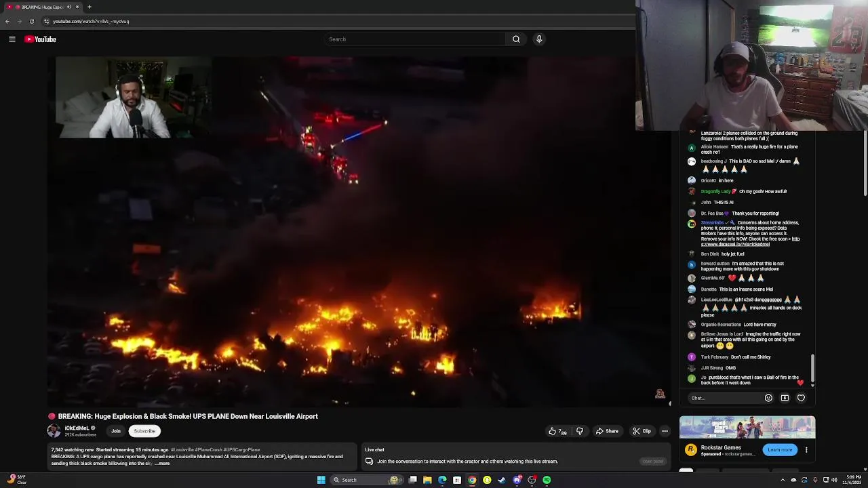Click Learn more on Rockstar Games ad
Screen dimensions: 868x488
[780, 449]
